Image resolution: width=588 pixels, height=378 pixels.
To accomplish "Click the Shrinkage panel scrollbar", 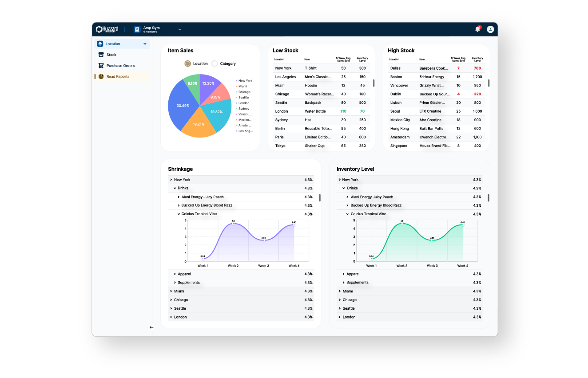I will 320,198.
